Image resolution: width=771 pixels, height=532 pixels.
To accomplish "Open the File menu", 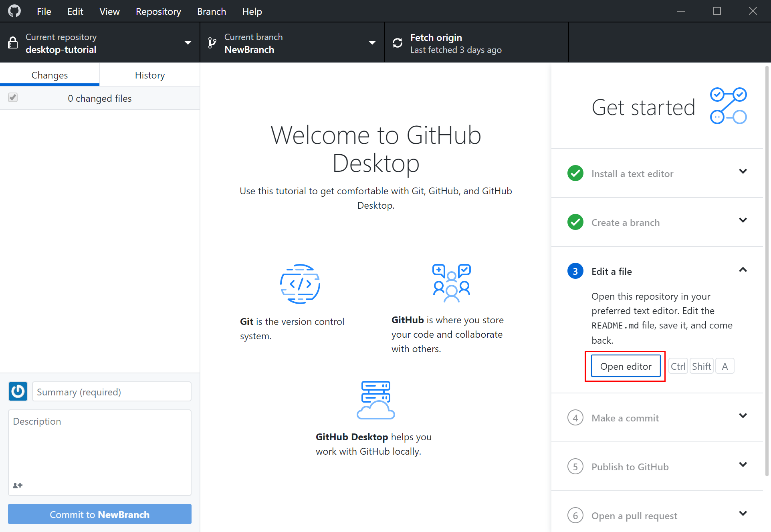I will click(44, 12).
